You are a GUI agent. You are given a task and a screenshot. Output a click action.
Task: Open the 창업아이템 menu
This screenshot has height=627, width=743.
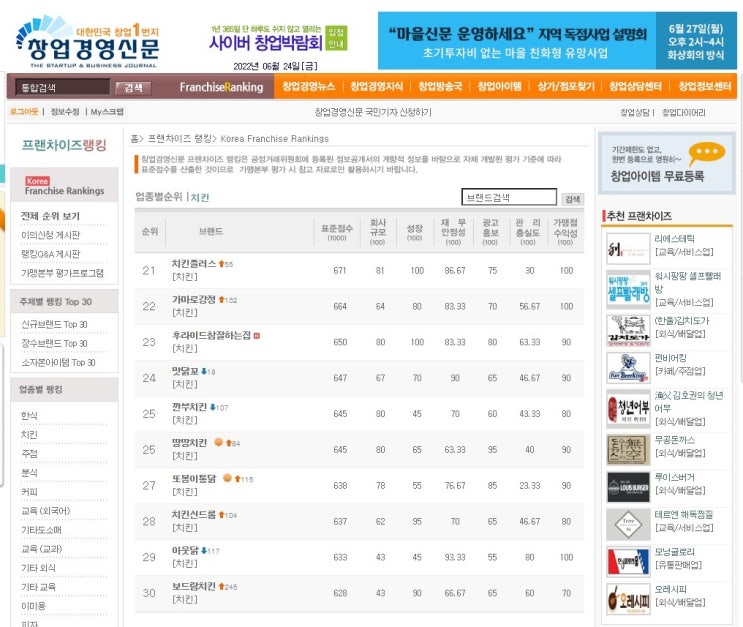pos(499,86)
